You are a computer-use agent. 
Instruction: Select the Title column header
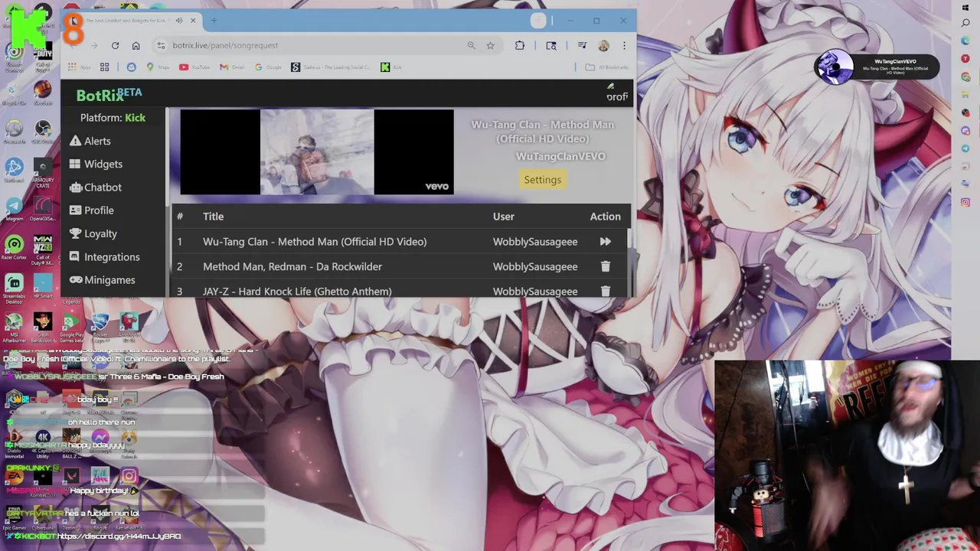(213, 217)
